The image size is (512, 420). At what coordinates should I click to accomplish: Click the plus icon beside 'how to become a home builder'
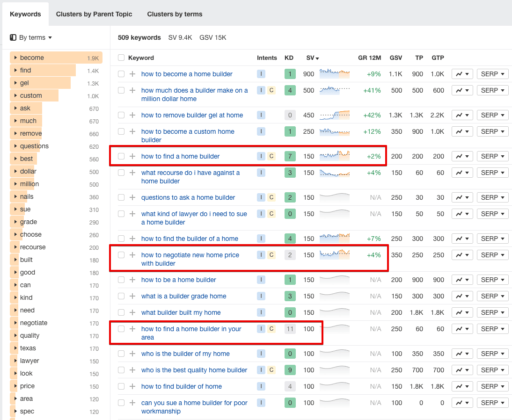click(132, 74)
